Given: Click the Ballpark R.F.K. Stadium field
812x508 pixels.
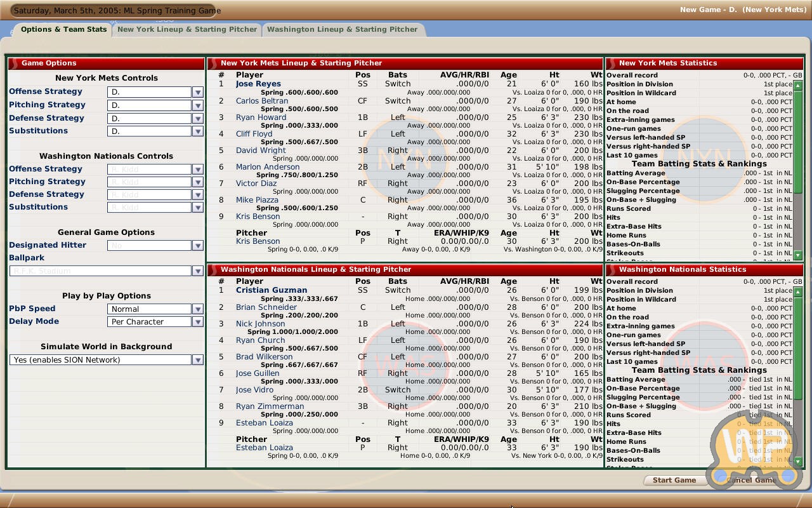Looking at the screenshot, I should point(100,271).
